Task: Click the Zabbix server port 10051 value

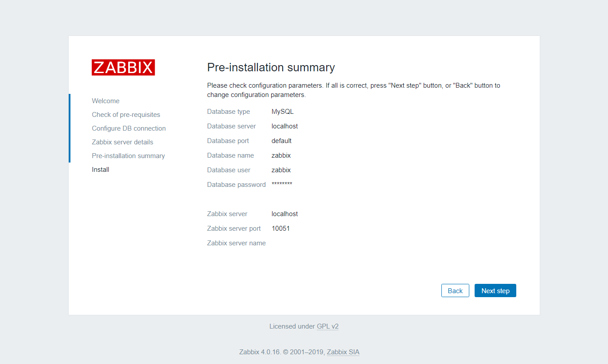Action: tap(281, 228)
